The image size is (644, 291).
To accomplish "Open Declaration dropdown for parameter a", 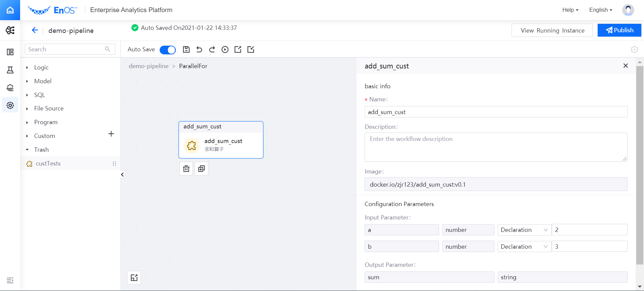I will pos(524,230).
